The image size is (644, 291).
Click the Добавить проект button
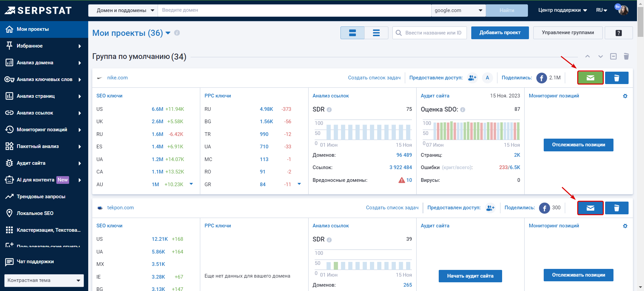500,33
